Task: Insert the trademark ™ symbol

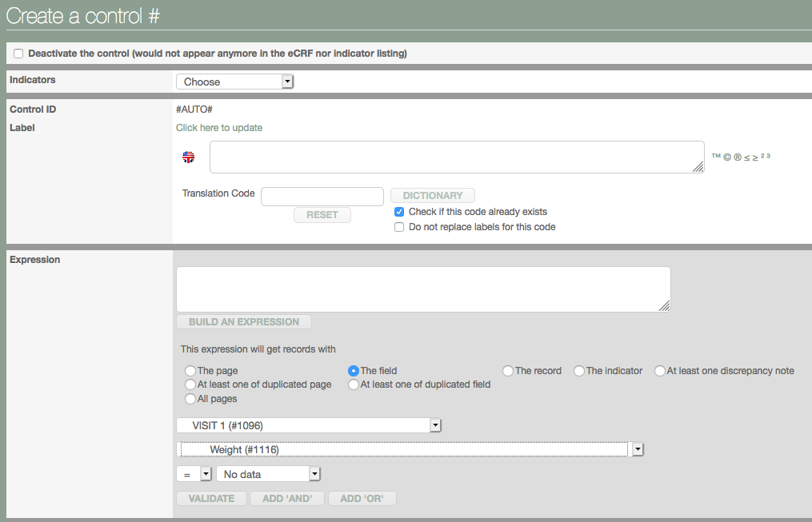Action: point(716,157)
